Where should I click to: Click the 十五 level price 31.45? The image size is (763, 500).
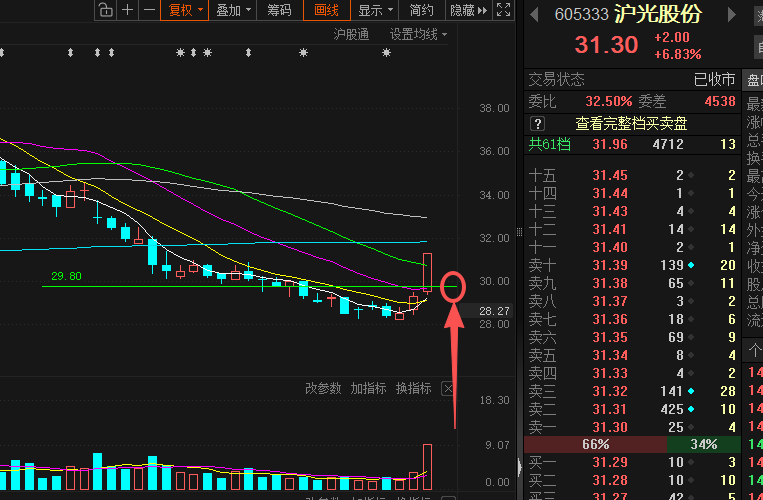coord(610,175)
